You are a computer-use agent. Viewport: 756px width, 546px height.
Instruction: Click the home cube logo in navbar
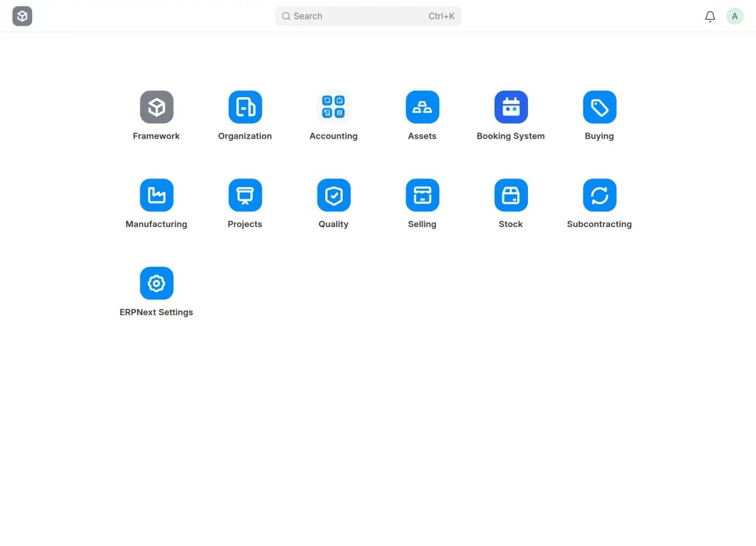(x=22, y=16)
